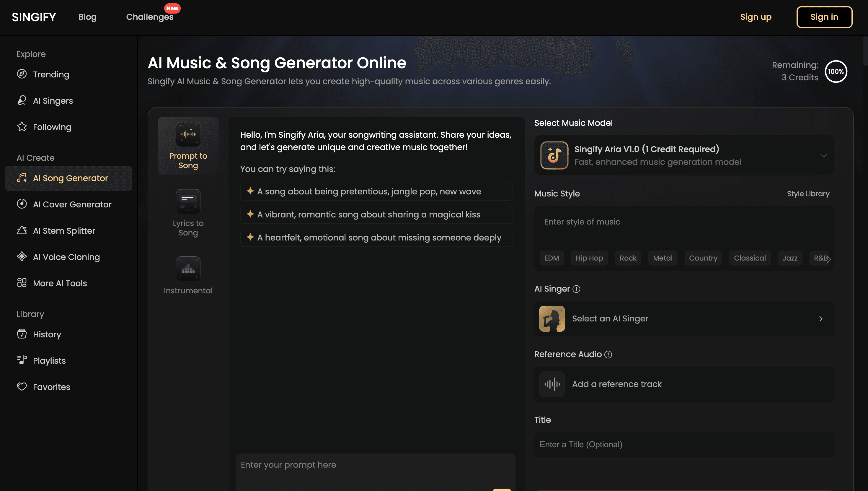Choose the vibrant romantic magical kiss suggestion
This screenshot has width=868, height=491.
pos(376,214)
